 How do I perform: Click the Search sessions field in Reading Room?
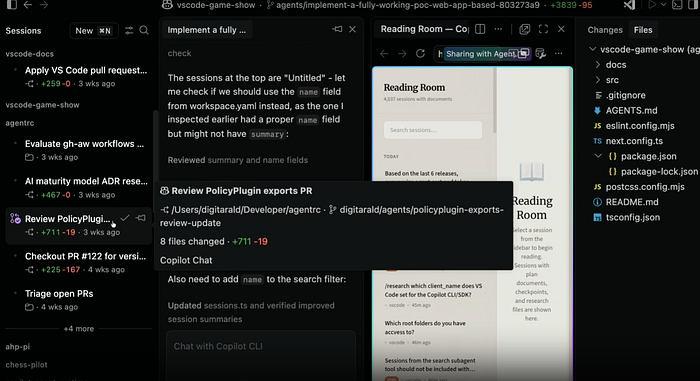[433, 130]
